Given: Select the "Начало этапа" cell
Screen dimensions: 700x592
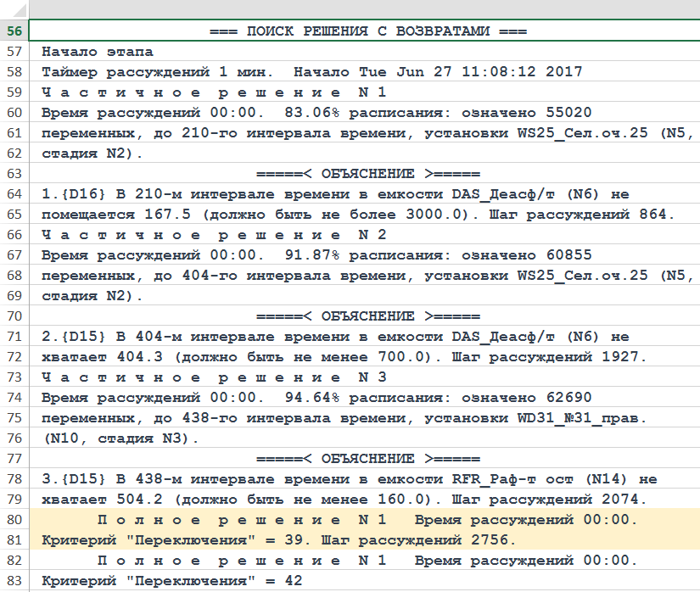Looking at the screenshot, I should [x=81, y=52].
